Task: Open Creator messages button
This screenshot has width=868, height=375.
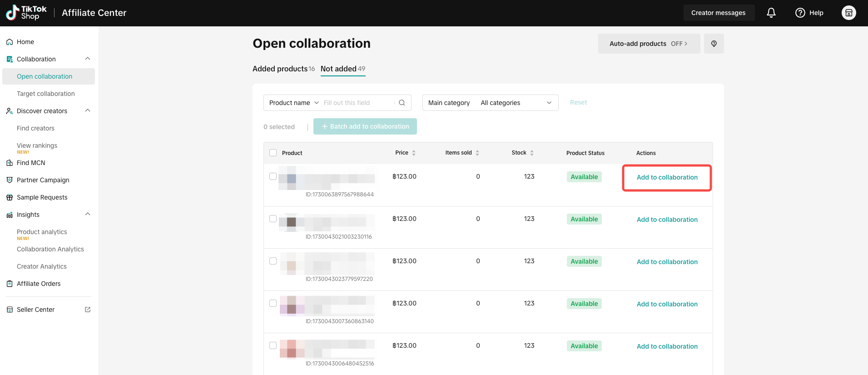Action: coord(719,13)
